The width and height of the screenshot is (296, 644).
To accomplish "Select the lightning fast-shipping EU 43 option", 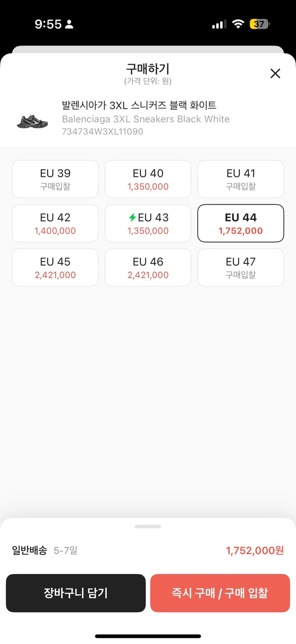I will pyautogui.click(x=148, y=223).
